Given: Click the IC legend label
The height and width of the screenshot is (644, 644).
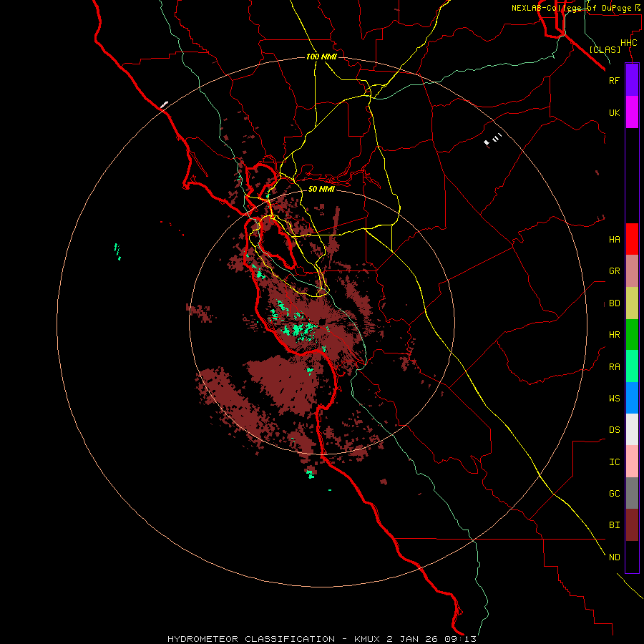Looking at the screenshot, I should (614, 462).
